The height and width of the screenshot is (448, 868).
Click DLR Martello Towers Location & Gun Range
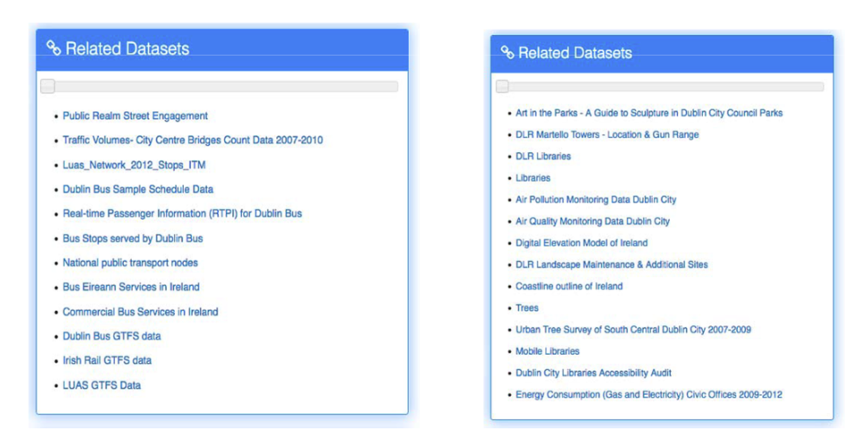point(606,134)
